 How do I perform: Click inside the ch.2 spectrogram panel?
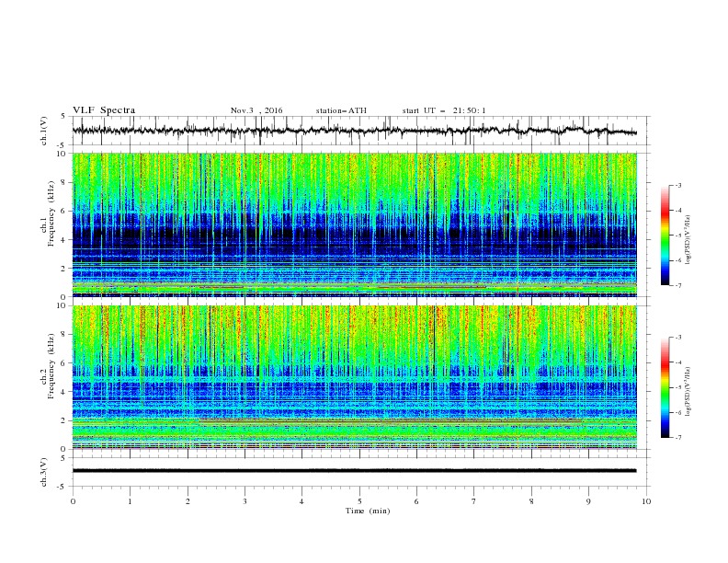click(x=355, y=377)
